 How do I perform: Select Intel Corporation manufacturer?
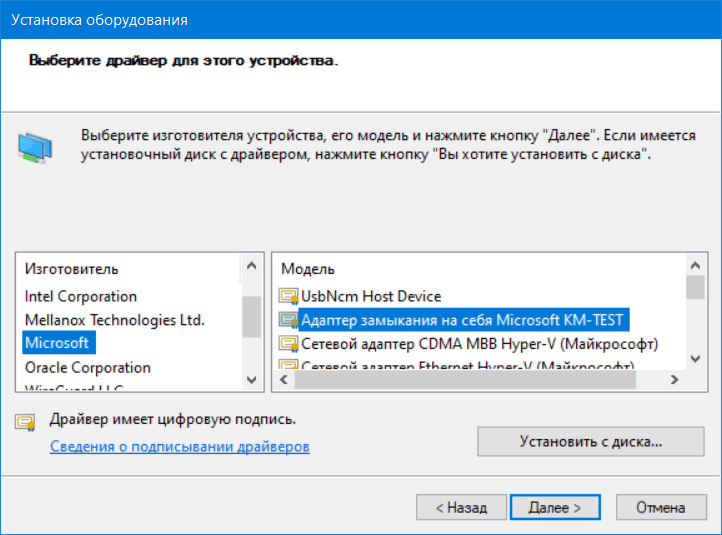(81, 296)
